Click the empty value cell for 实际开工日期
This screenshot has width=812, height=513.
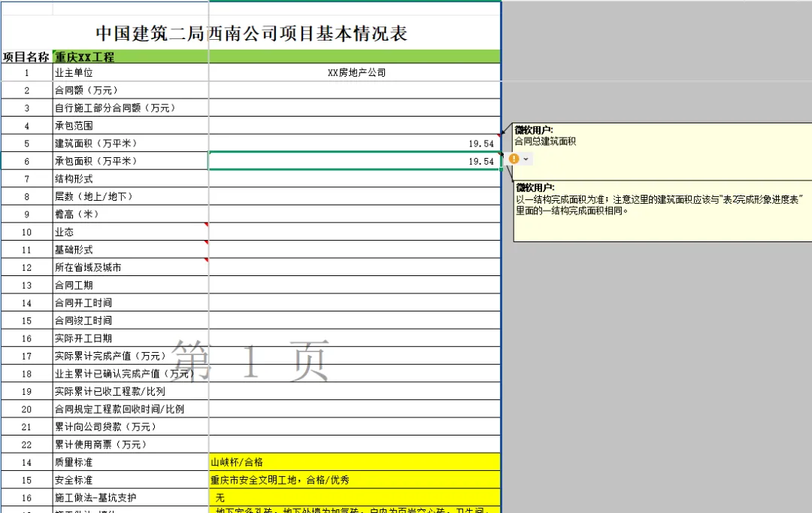coord(355,338)
